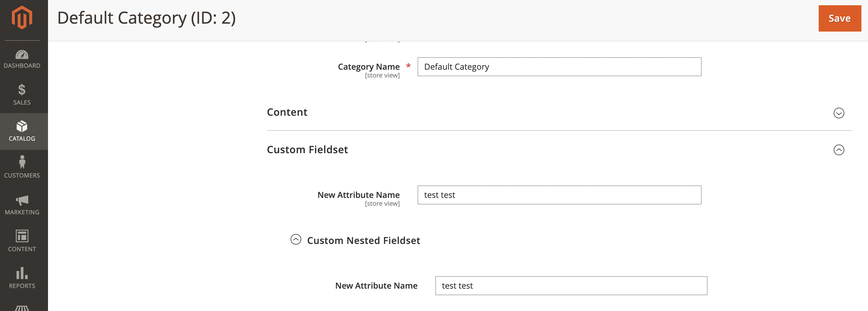The width and height of the screenshot is (868, 311).
Task: Click the Default Category page title
Action: point(147,17)
